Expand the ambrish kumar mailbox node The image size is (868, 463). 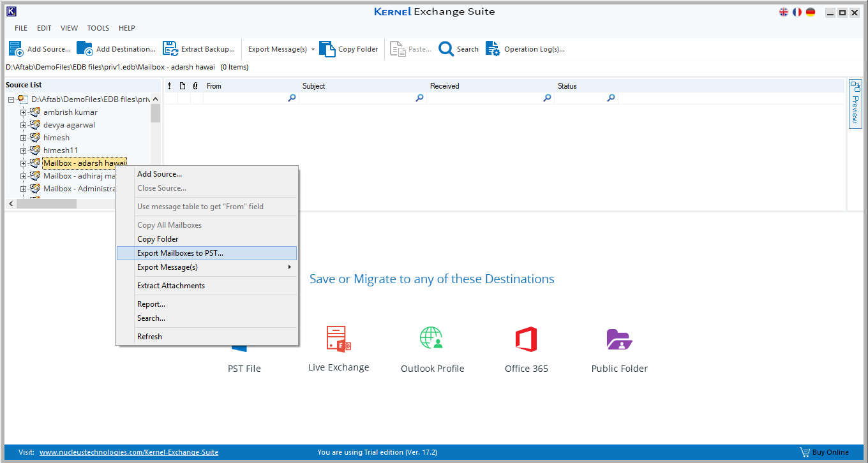pyautogui.click(x=24, y=112)
